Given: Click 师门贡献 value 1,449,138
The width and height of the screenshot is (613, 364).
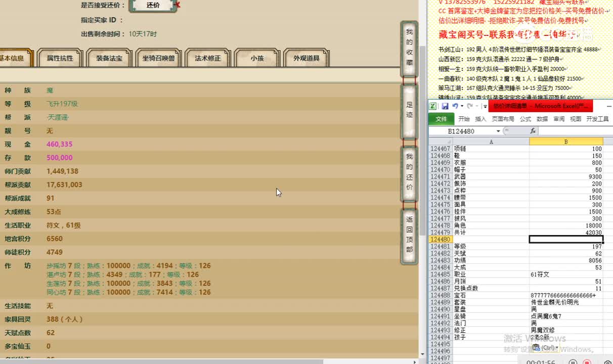Looking at the screenshot, I should click(x=62, y=171).
